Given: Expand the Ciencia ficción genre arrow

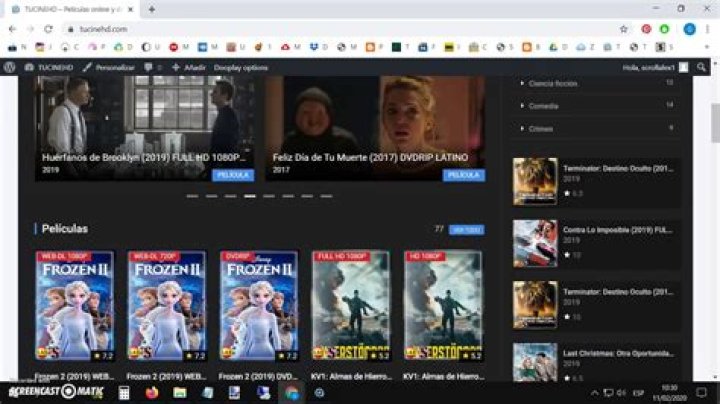Looking at the screenshot, I should (x=522, y=83).
